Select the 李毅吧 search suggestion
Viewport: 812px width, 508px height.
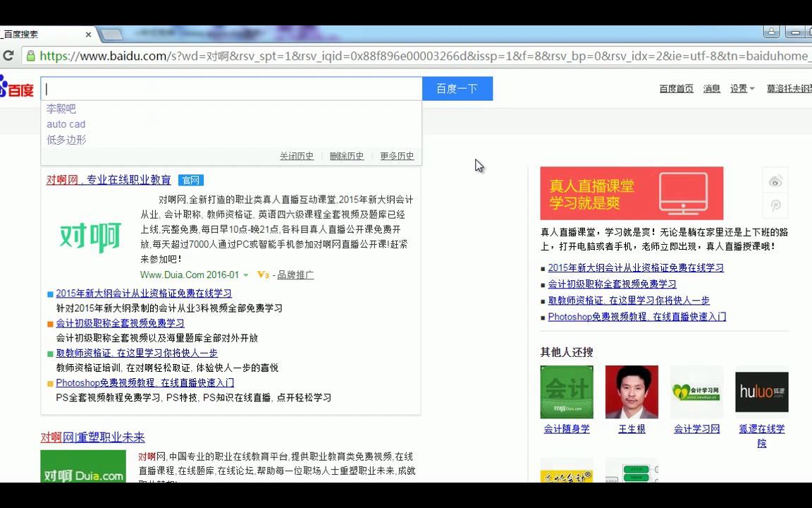(61, 108)
